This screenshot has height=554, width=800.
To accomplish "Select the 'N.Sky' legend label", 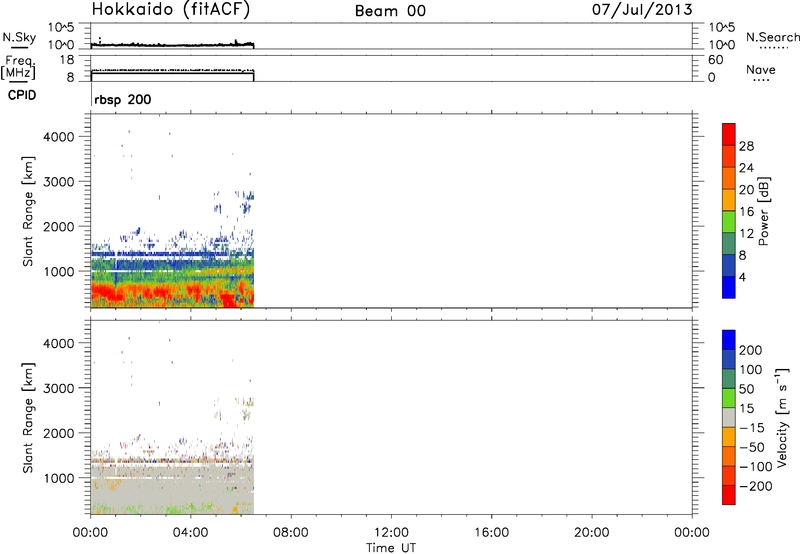I will [x=19, y=37].
